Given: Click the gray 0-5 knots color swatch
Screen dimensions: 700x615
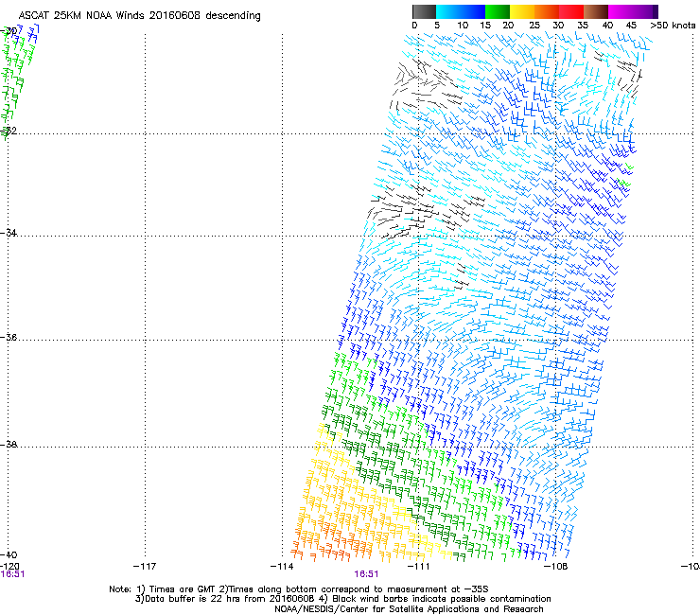Looking at the screenshot, I should 424,11.
